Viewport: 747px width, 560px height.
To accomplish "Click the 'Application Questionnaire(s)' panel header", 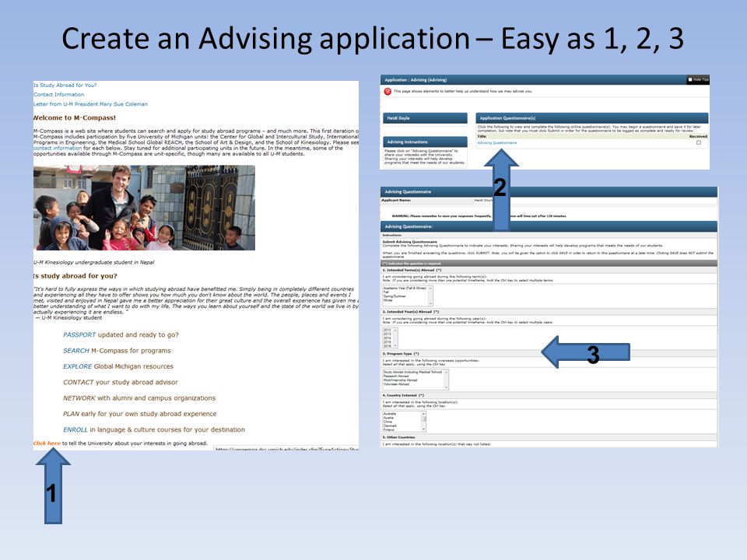I will click(x=591, y=118).
